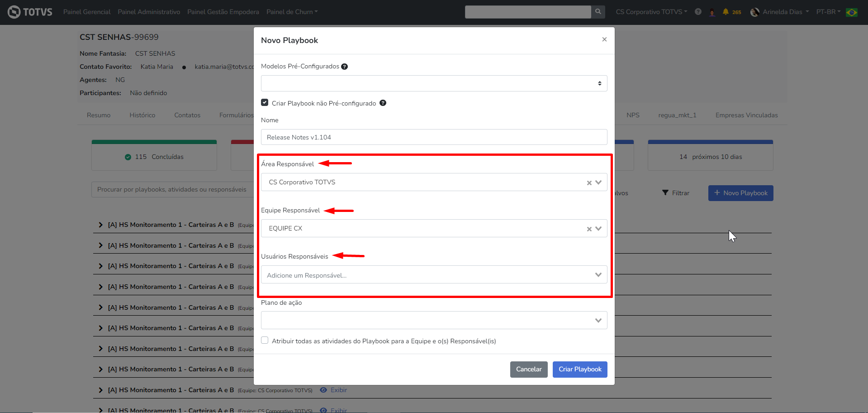This screenshot has width=868, height=413.
Task: Open the help question mark in the navbar
Action: [698, 12]
